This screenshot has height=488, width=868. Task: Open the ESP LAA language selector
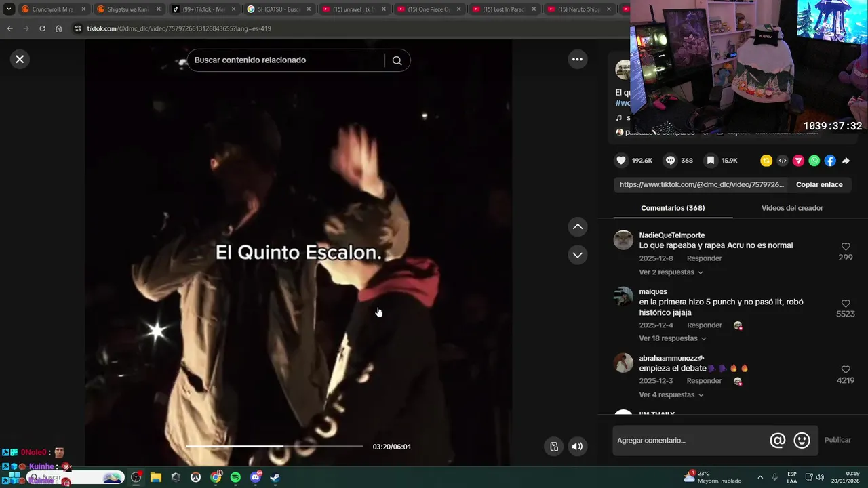pyautogui.click(x=792, y=477)
